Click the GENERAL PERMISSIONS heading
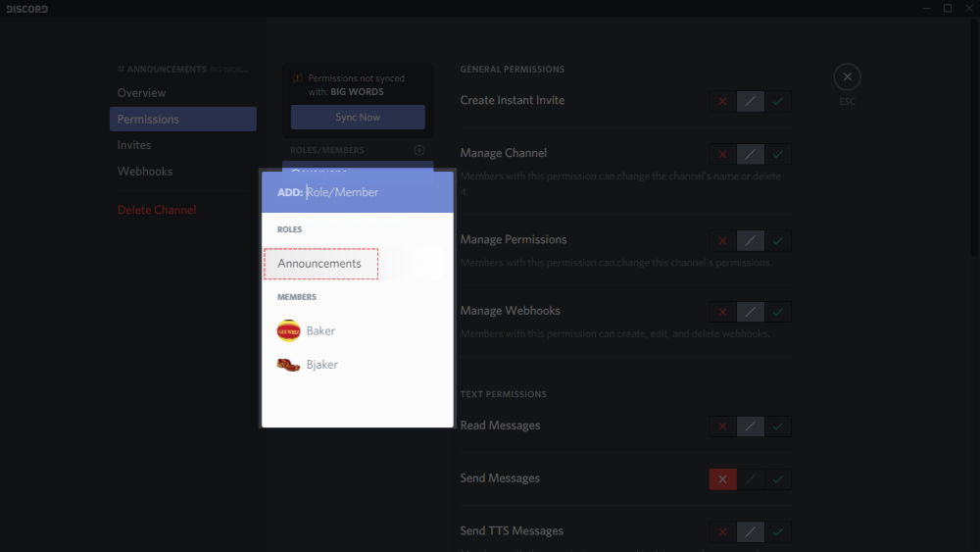Screen dimensions: 980x552 512,70
